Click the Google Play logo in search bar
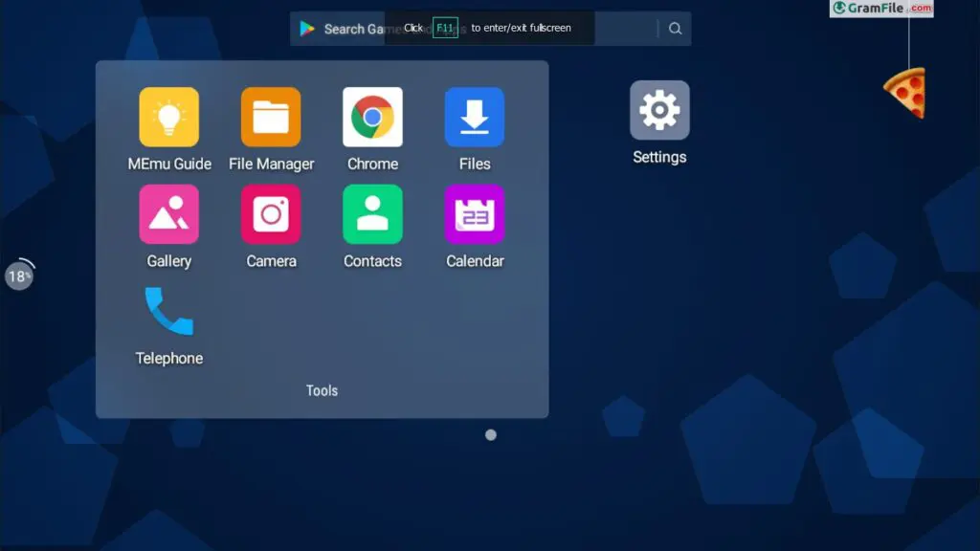980x551 pixels. (307, 29)
